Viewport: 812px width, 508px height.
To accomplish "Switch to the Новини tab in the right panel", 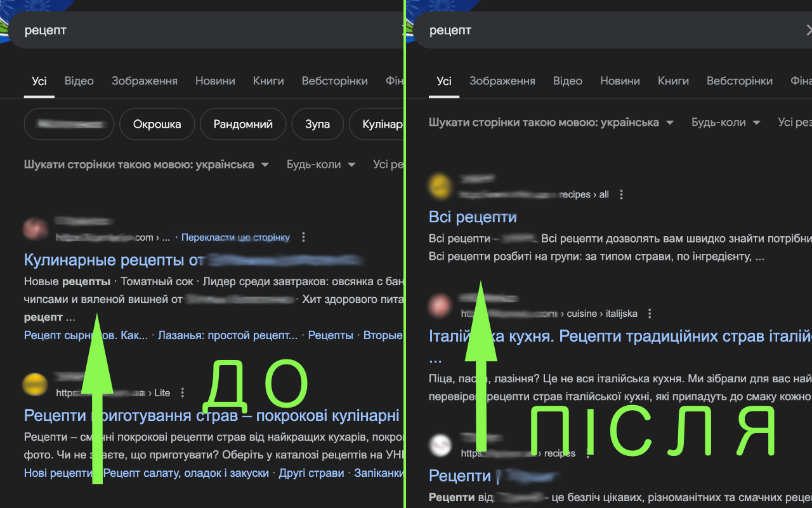I will click(620, 81).
